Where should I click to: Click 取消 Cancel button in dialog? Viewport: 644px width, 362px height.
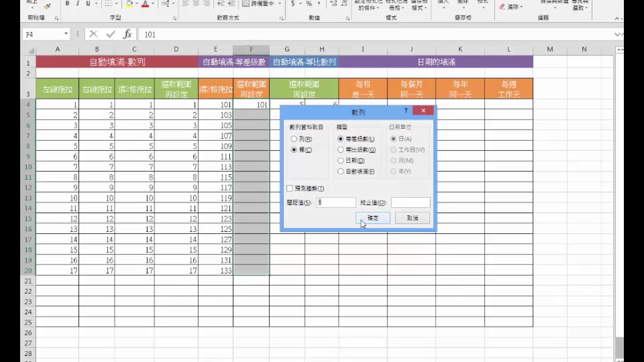point(413,218)
